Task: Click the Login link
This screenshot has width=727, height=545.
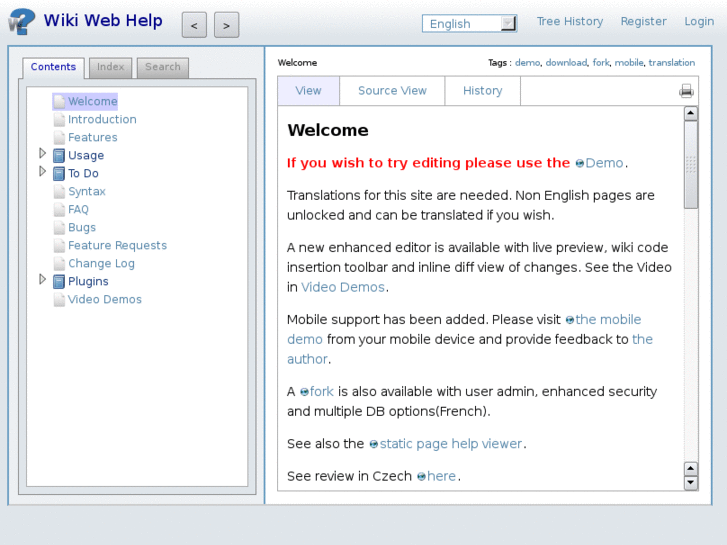Action: [699, 22]
